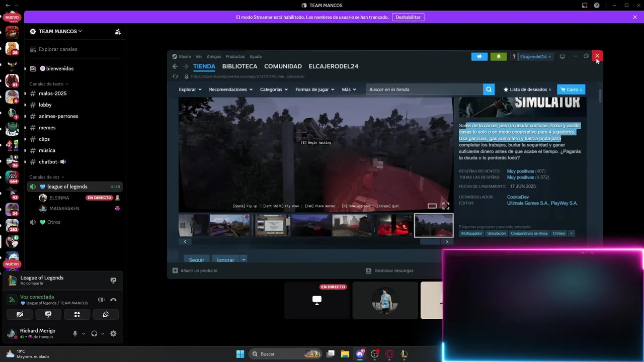This screenshot has height=362, width=644.
Task: Open Windows Start menu
Action: tap(240, 354)
